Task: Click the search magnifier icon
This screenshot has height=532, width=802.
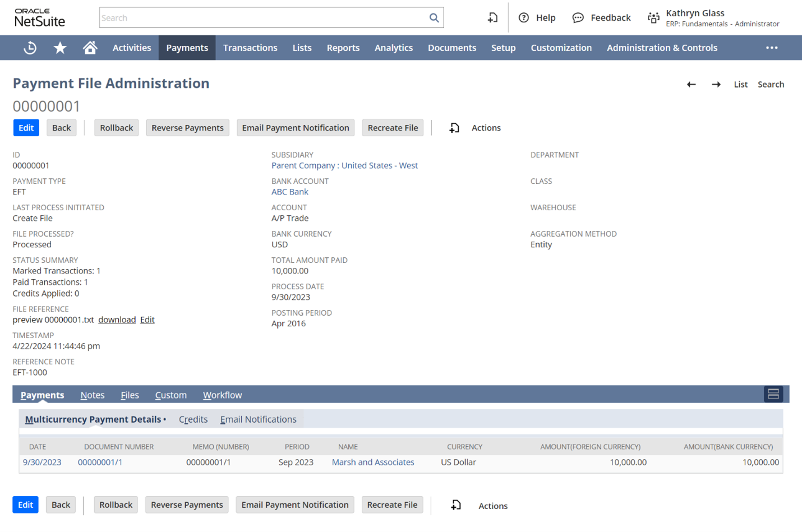Action: coord(434,17)
